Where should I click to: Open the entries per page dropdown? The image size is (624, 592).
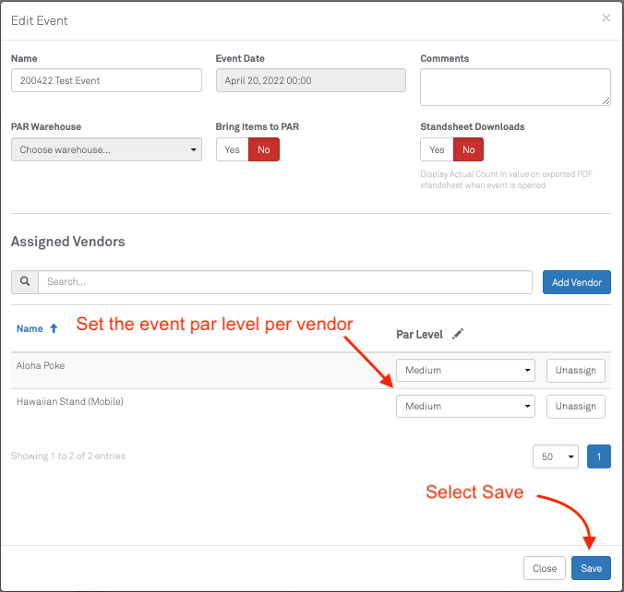555,456
